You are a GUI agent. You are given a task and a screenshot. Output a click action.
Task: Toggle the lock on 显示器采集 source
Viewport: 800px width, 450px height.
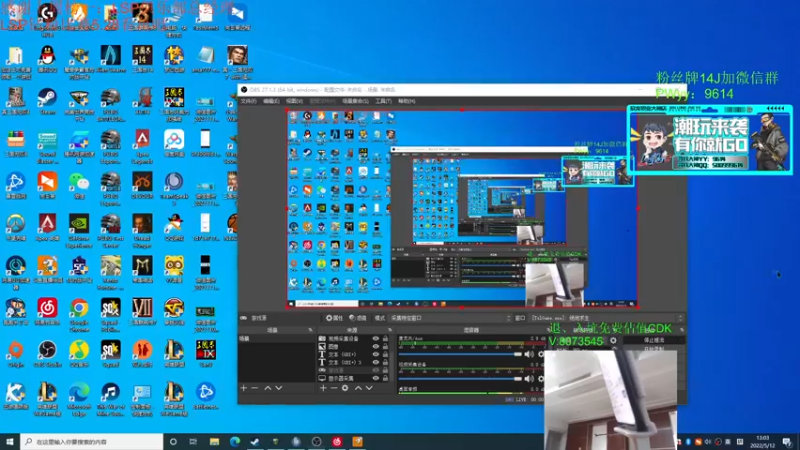[x=385, y=379]
